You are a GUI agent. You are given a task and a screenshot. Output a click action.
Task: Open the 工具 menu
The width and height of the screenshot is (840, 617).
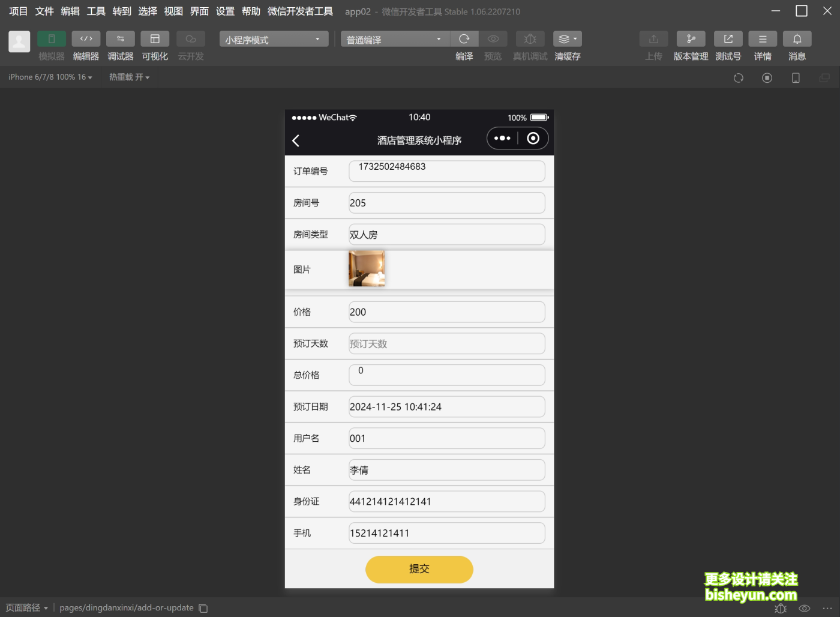pyautogui.click(x=96, y=11)
